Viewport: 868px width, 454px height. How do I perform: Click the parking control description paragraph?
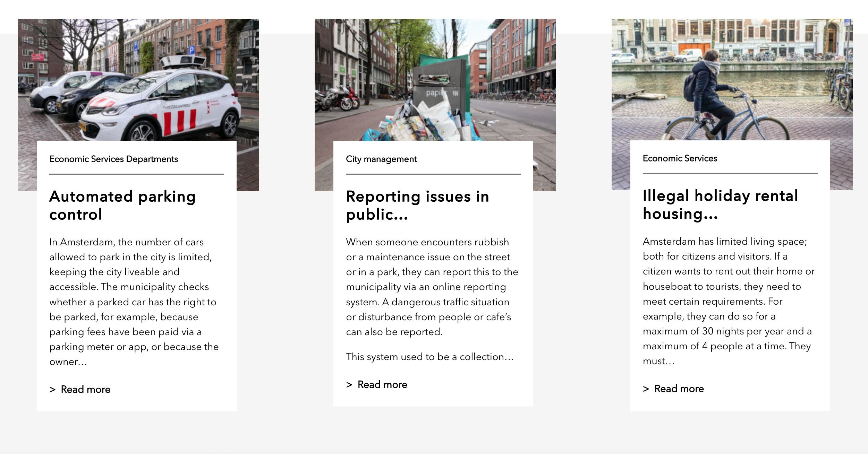(134, 302)
